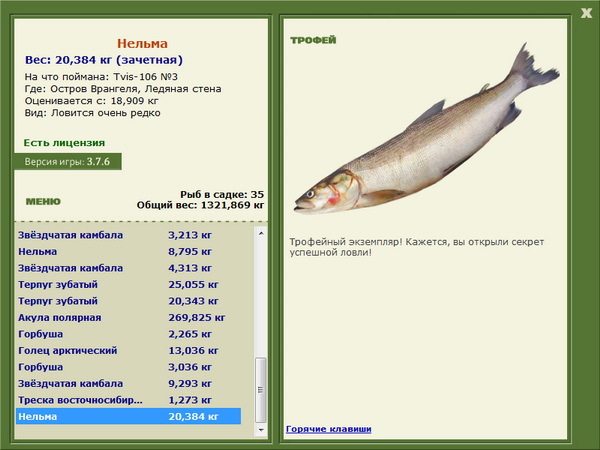
Task: Select Нельма 8,795 кг row
Action: [129, 251]
